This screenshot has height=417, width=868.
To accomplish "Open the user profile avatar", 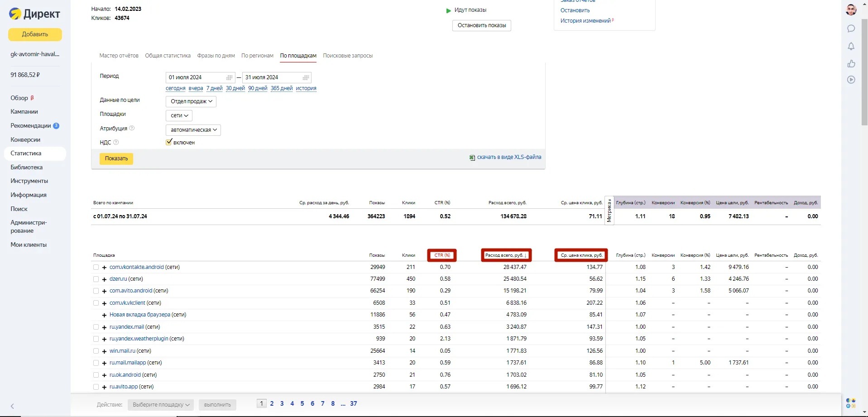I will click(x=851, y=10).
